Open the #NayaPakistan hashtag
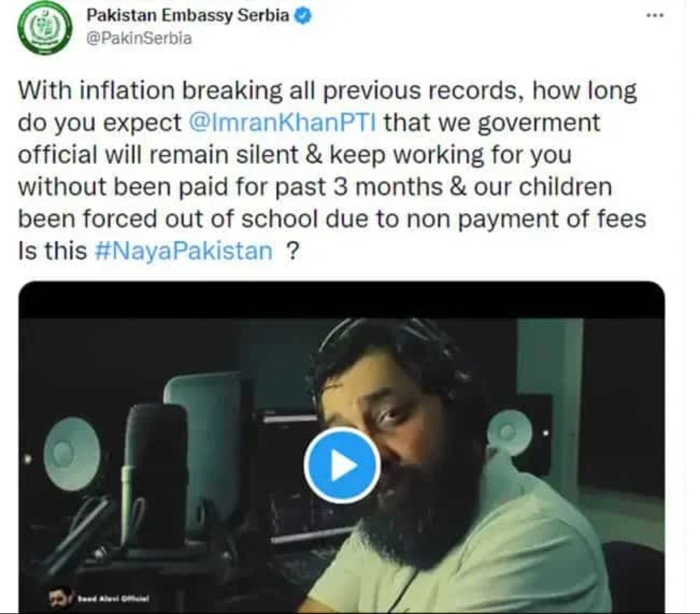The width and height of the screenshot is (700, 614). 183,251
